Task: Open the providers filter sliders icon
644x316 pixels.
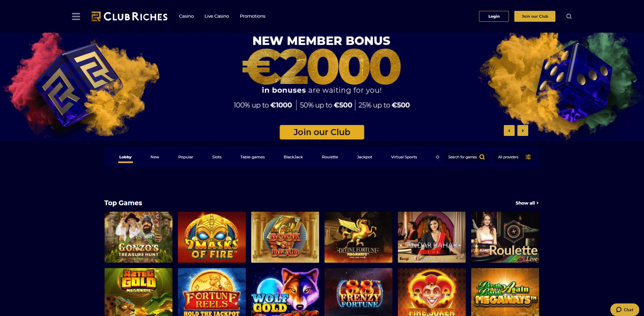Action: pos(528,157)
